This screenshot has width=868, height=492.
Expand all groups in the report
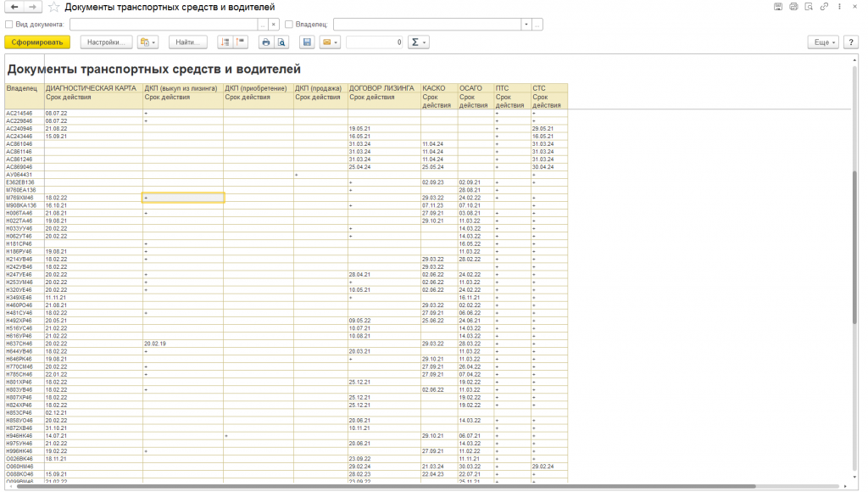pyautogui.click(x=225, y=42)
